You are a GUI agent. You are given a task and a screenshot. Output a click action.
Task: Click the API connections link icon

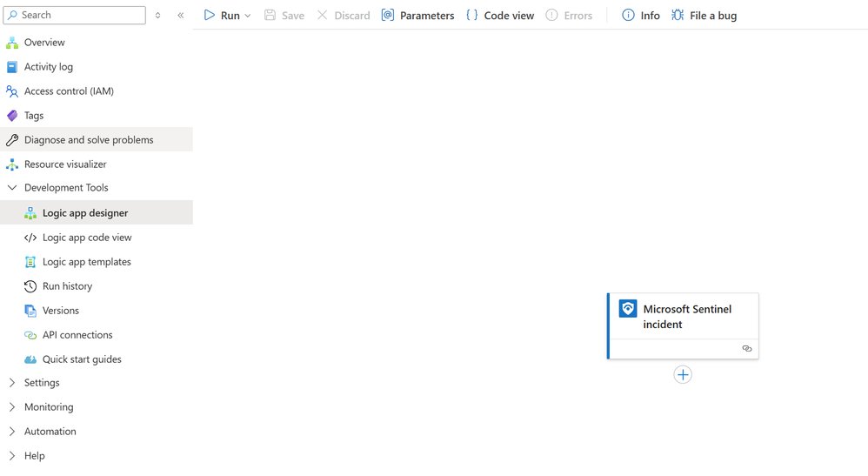30,335
